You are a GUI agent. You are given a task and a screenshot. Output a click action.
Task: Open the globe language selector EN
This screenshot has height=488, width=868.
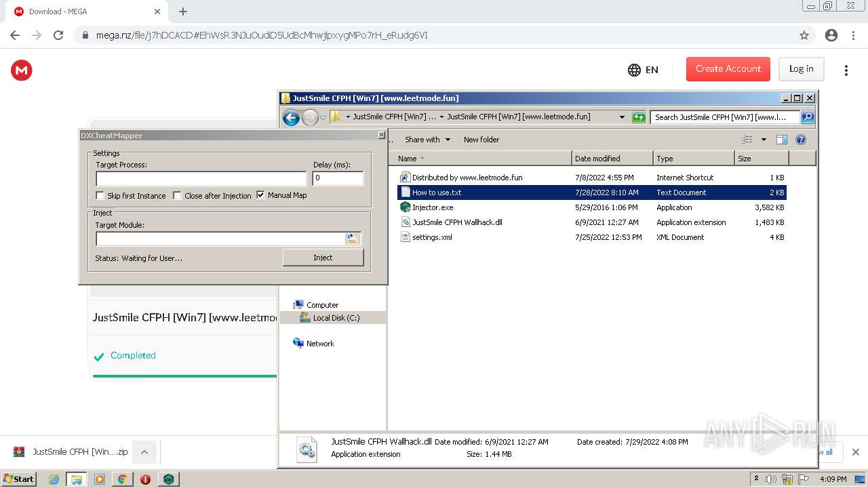pos(643,69)
